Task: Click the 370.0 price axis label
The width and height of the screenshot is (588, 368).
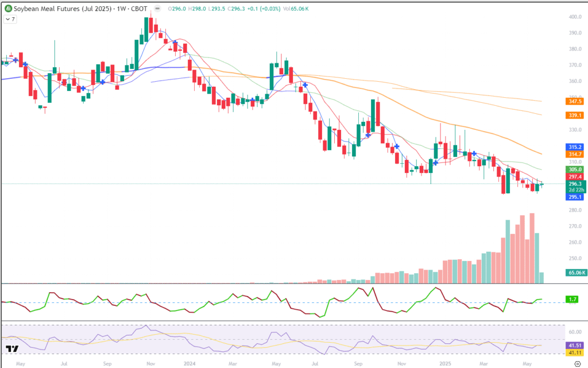Action: 575,66
